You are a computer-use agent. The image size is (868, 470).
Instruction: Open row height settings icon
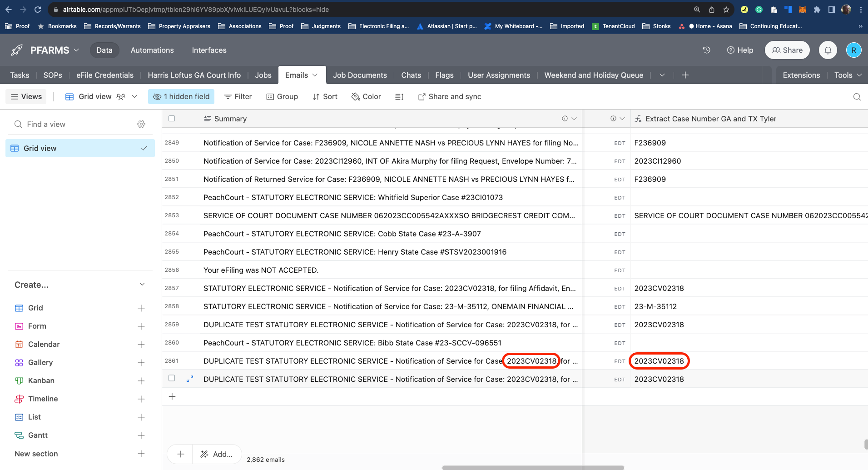coord(399,97)
